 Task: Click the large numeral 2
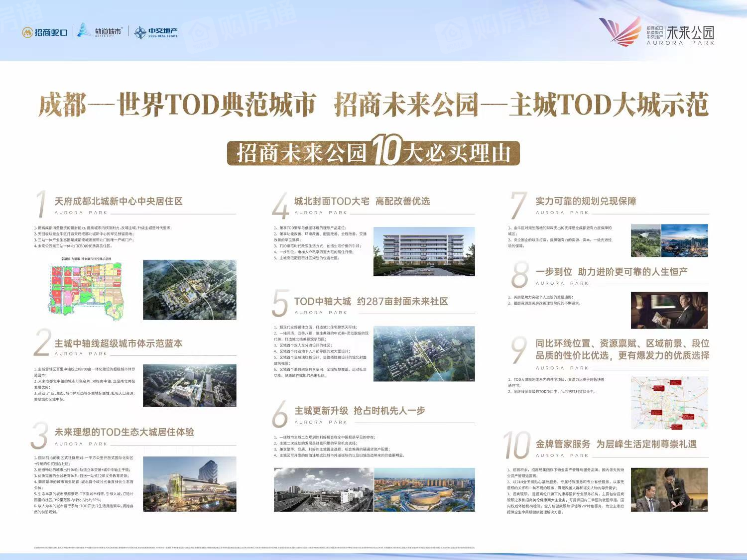(x=42, y=342)
